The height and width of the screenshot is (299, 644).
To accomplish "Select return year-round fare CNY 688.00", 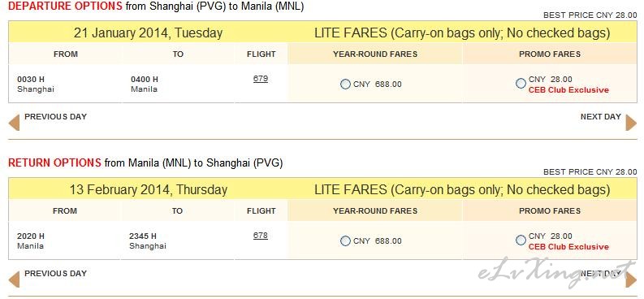I will click(x=345, y=241).
